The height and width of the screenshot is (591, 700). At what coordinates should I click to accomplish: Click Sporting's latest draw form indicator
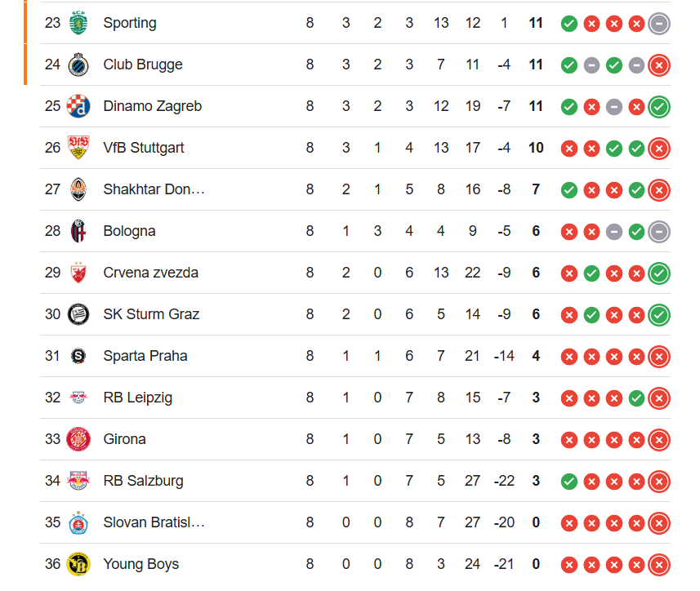click(x=659, y=24)
